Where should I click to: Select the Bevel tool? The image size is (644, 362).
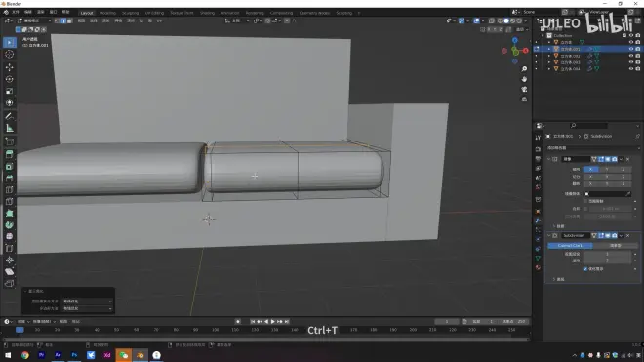tap(10, 178)
